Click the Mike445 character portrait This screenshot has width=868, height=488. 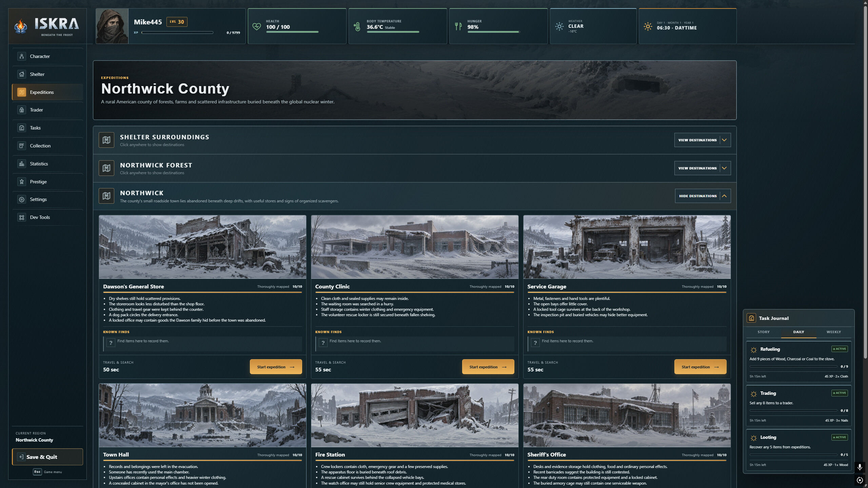(112, 26)
